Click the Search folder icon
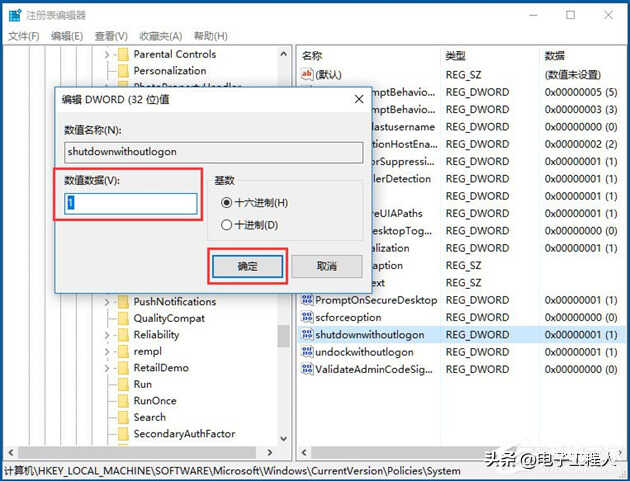 [123, 417]
